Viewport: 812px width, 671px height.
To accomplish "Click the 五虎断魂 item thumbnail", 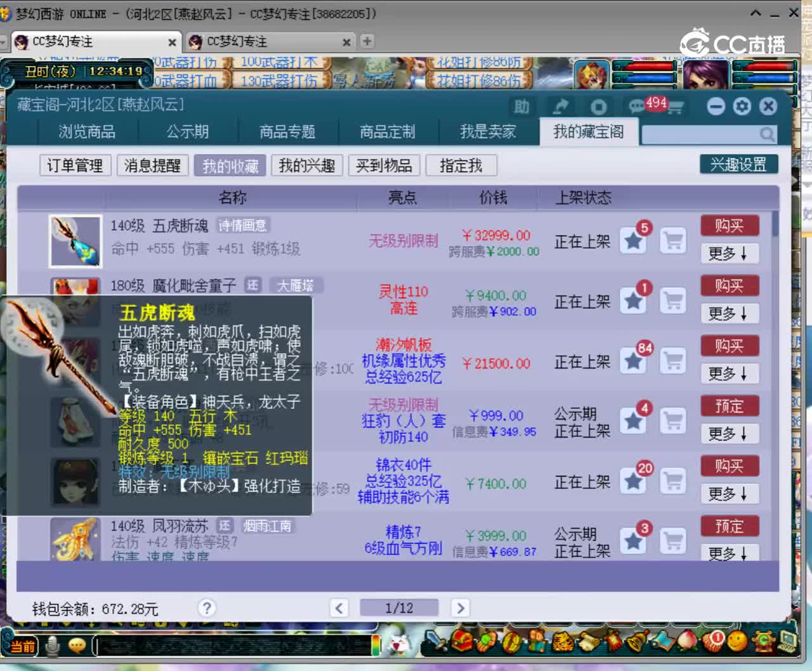I will [x=75, y=241].
